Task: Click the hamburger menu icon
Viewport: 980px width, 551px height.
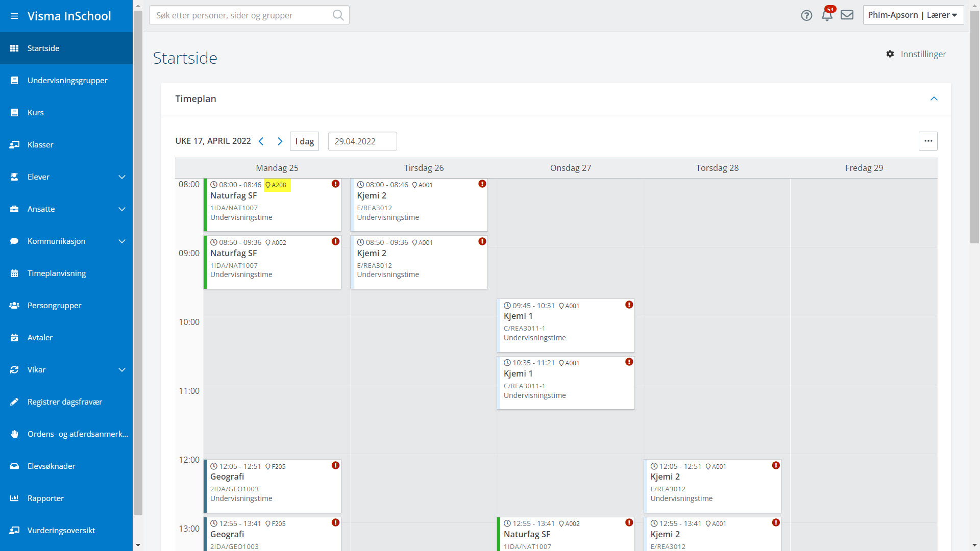Action: (14, 16)
